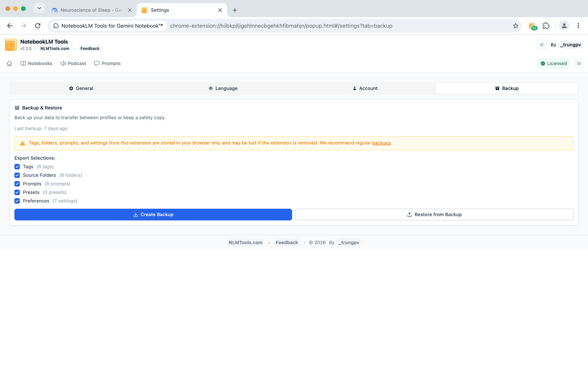This screenshot has height=368, width=588.
Task: Uncheck the Presets checkbox
Action: (x=17, y=192)
